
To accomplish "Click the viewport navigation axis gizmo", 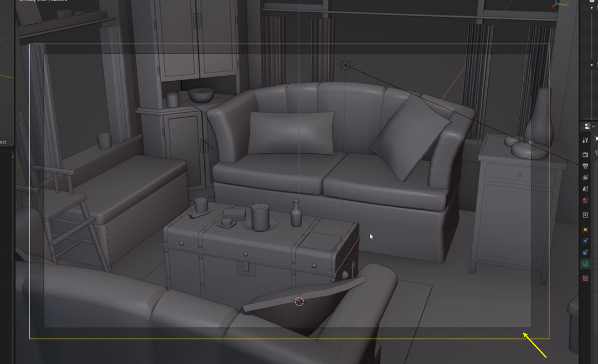I will point(560,4).
